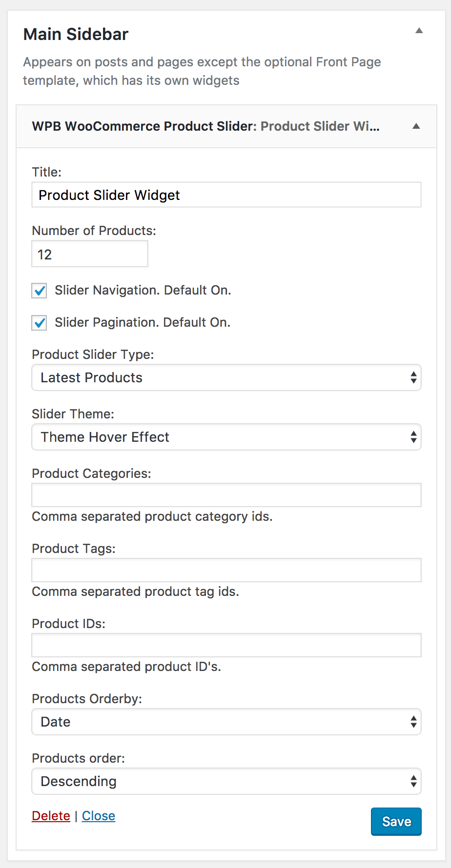Click the 'Slider Navigation. Default On.' label
This screenshot has height=868, width=451.
143,290
